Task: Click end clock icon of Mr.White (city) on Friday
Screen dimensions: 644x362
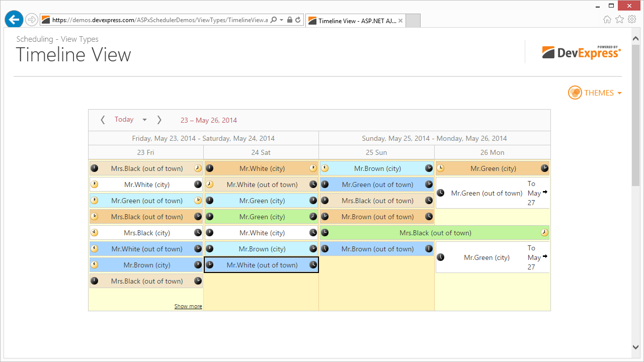Action: click(x=198, y=185)
